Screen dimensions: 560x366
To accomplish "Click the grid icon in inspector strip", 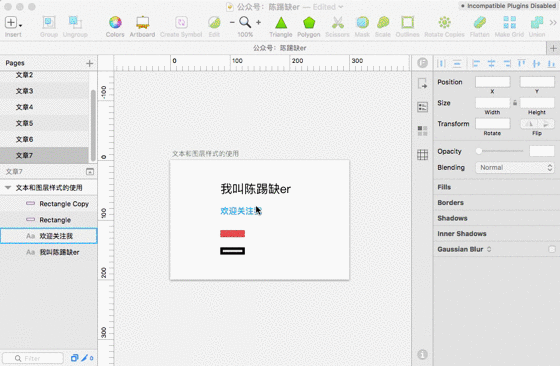I will click(x=422, y=155).
